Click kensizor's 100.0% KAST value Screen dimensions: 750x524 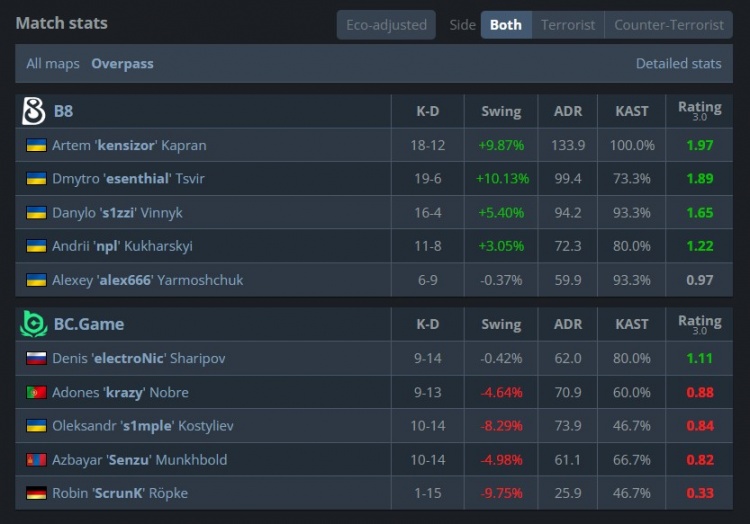632,145
